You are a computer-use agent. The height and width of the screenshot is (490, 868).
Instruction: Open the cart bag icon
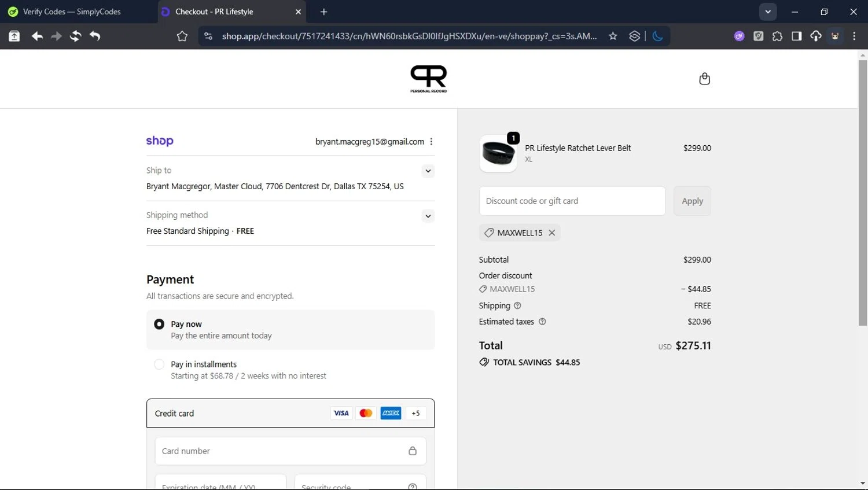tap(704, 79)
